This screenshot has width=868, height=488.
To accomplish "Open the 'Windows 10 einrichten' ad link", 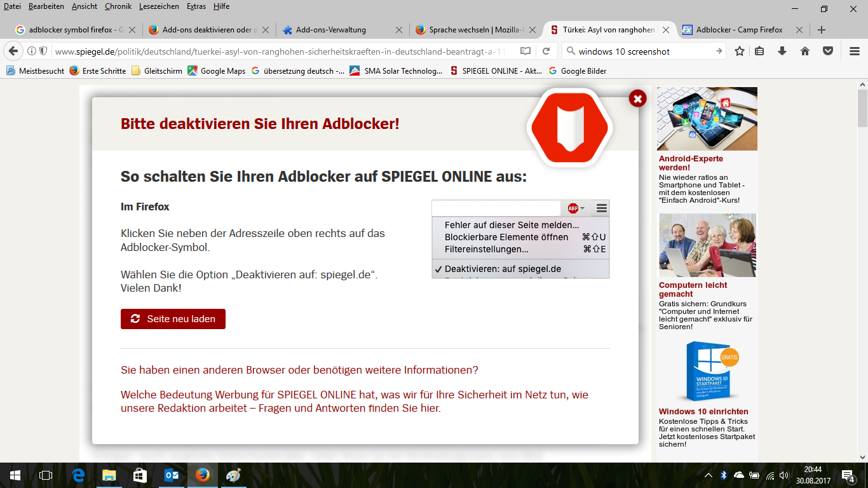I will (x=703, y=412).
